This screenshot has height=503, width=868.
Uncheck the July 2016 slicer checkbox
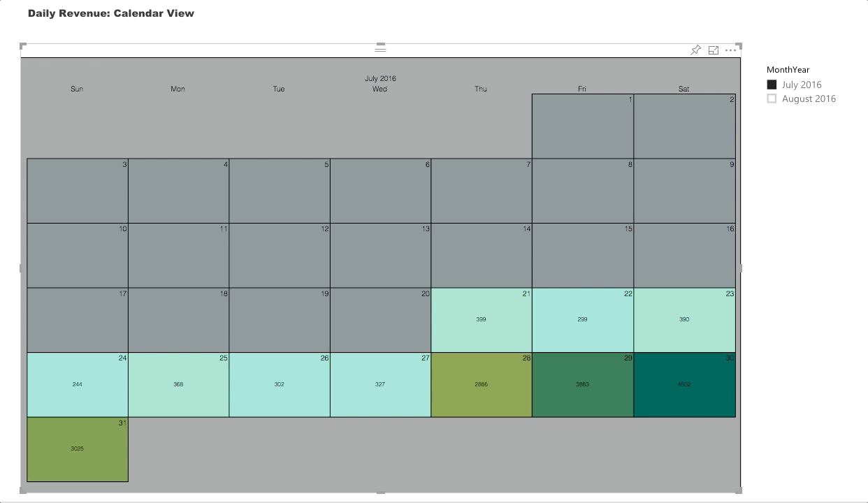pos(772,85)
